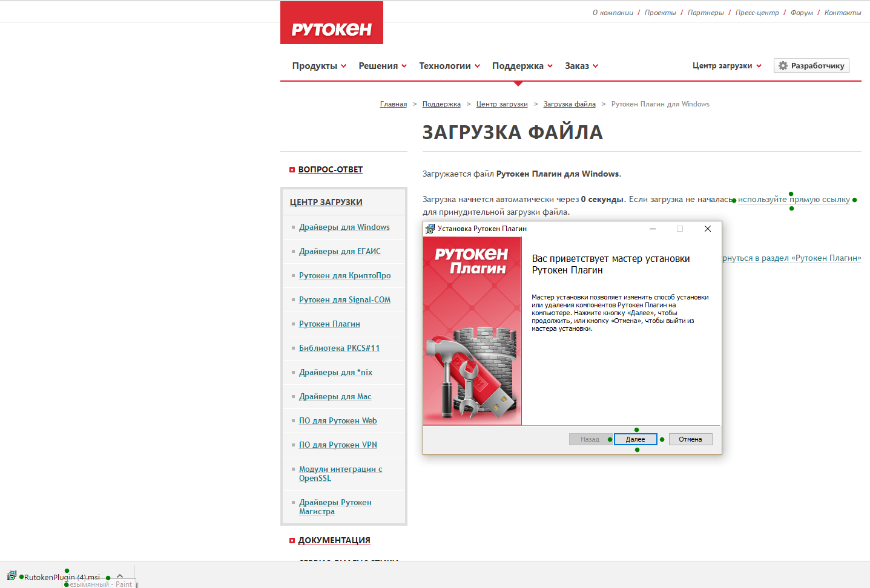Go to Поддержка breadcrumb link
This screenshot has height=588, width=870.
tap(441, 104)
